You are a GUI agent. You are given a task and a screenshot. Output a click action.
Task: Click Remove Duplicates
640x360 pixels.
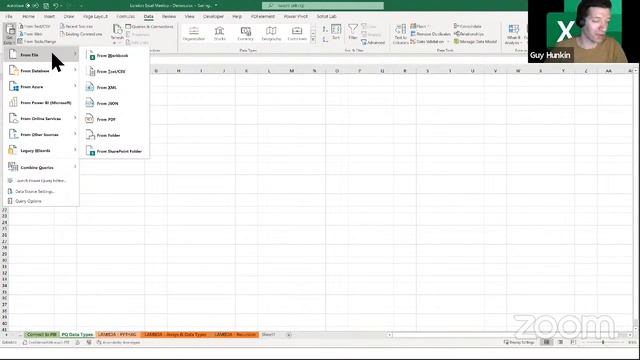click(x=430, y=34)
